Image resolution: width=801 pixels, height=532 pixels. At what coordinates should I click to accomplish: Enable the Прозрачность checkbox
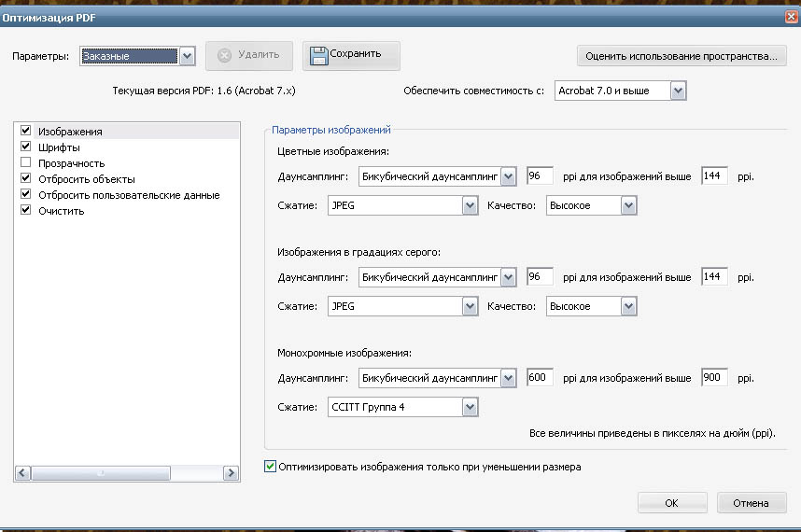(x=25, y=162)
